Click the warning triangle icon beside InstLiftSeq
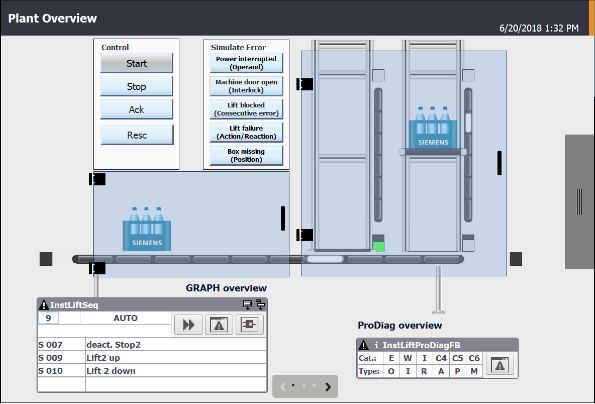The height and width of the screenshot is (404, 595). click(x=44, y=305)
